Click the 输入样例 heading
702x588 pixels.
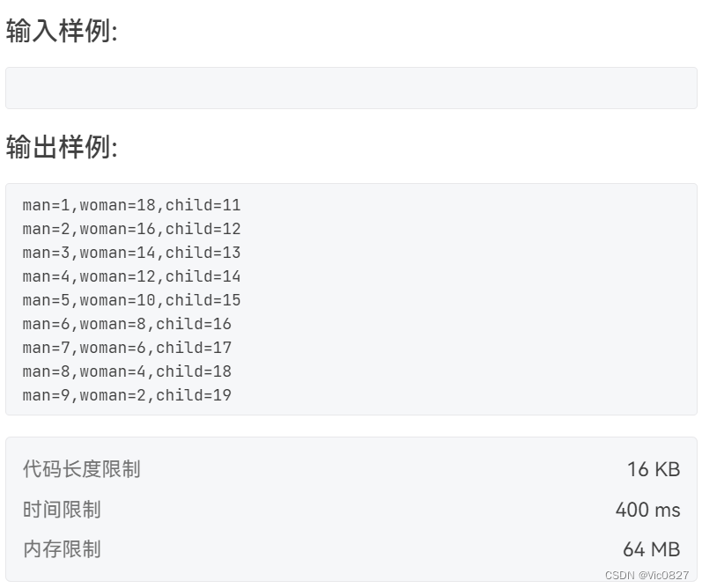click(x=62, y=31)
